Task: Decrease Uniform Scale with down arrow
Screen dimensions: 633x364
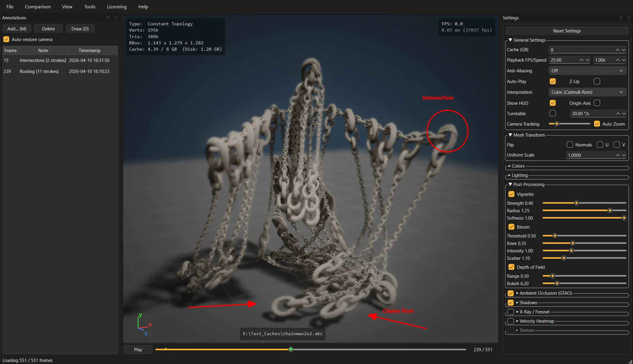Action: (x=624, y=155)
